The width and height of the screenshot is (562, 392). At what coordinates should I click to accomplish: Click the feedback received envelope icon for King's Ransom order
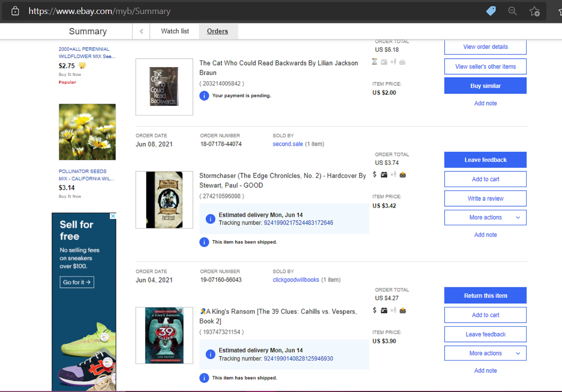tap(402, 311)
